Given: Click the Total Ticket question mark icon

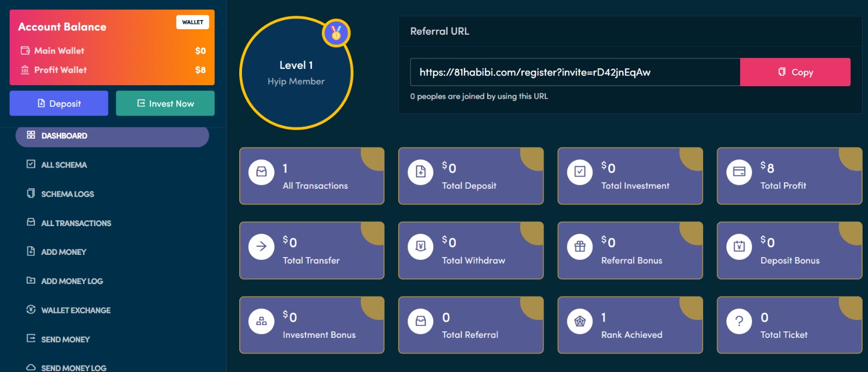Looking at the screenshot, I should [x=739, y=321].
